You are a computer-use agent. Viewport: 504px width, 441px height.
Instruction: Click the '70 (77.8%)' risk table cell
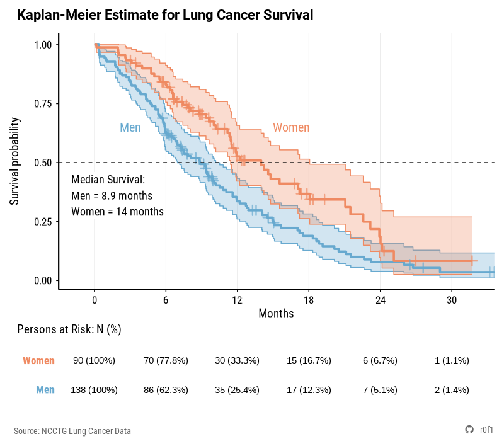click(x=166, y=361)
